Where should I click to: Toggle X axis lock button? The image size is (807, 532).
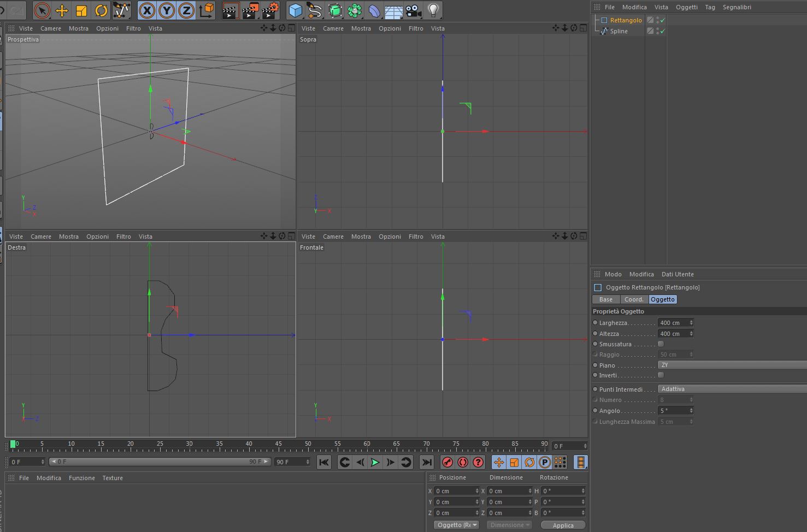[146, 10]
